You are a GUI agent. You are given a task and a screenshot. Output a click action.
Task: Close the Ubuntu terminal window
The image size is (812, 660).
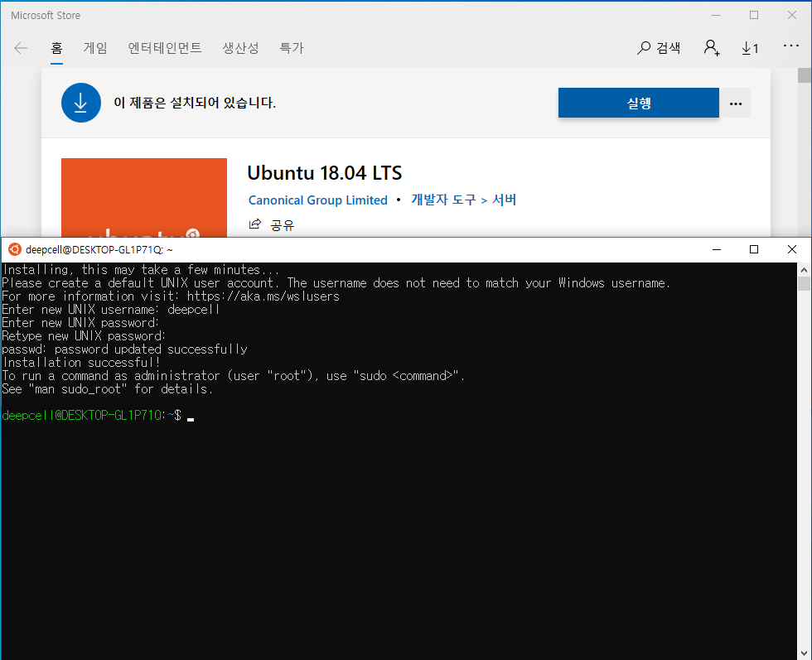tap(792, 249)
